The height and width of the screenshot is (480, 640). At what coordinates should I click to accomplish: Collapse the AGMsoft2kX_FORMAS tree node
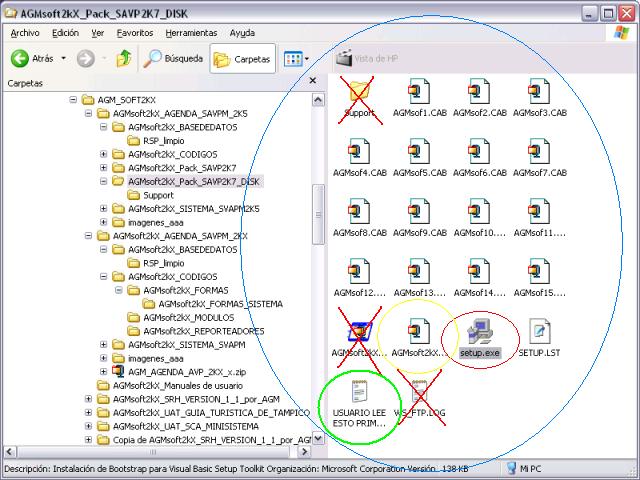click(x=119, y=290)
